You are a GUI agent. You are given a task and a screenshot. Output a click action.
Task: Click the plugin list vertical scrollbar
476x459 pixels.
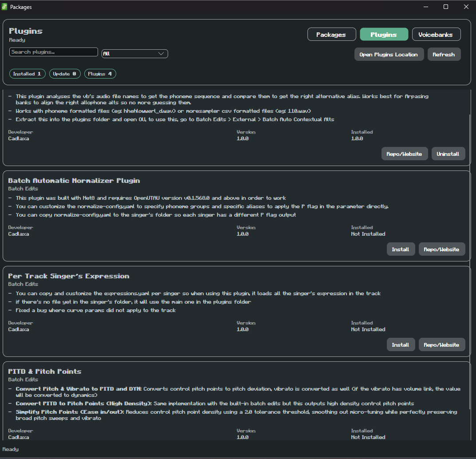470,261
